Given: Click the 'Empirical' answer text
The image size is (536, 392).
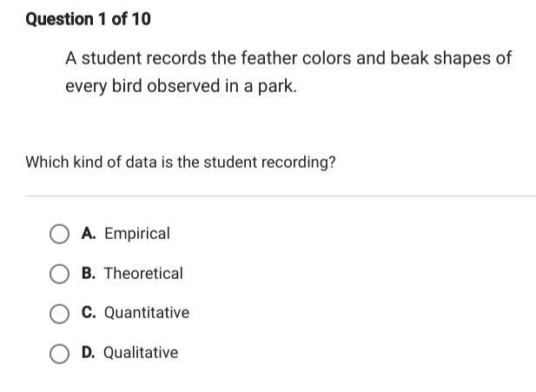Looking at the screenshot, I should (x=137, y=234).
